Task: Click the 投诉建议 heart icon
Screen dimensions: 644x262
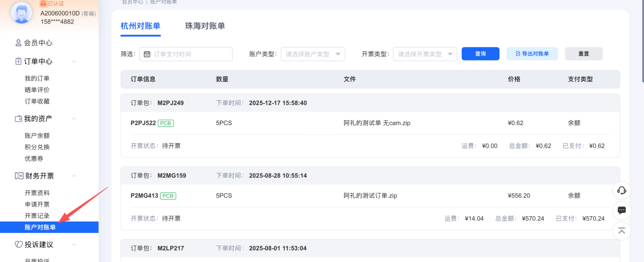Action: [18, 244]
